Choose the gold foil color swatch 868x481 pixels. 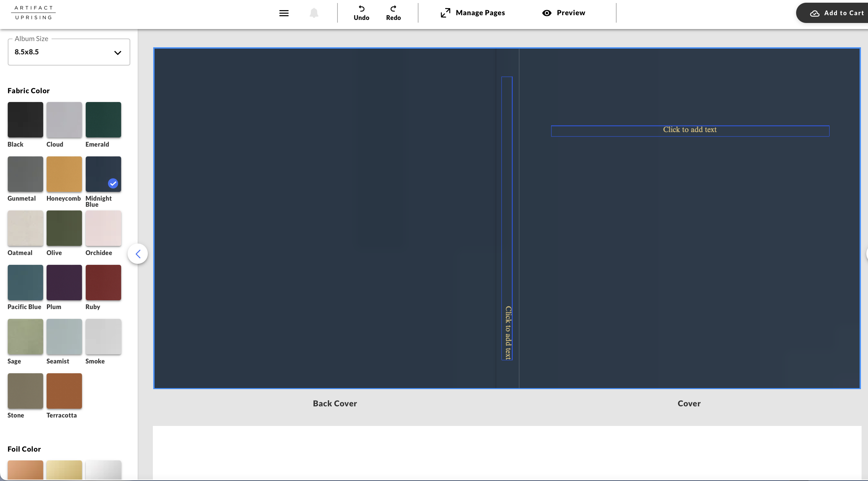point(64,470)
